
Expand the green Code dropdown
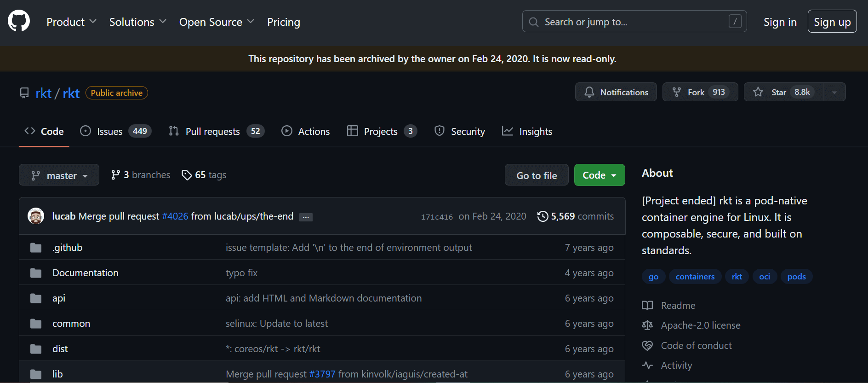tap(599, 175)
